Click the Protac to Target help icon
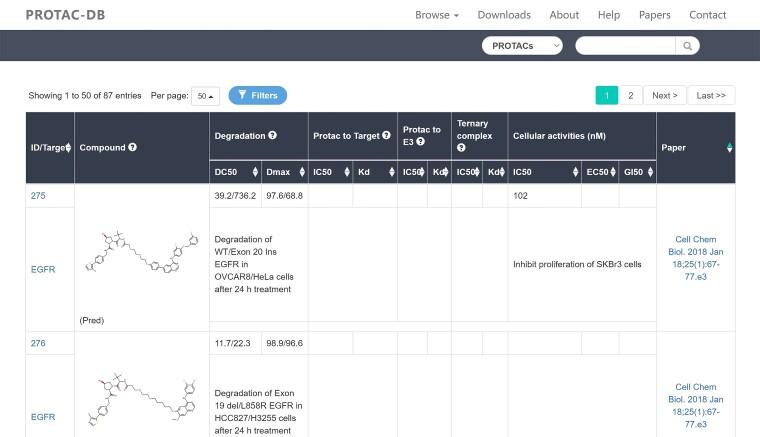Image resolution: width=760 pixels, height=437 pixels. [x=386, y=135]
